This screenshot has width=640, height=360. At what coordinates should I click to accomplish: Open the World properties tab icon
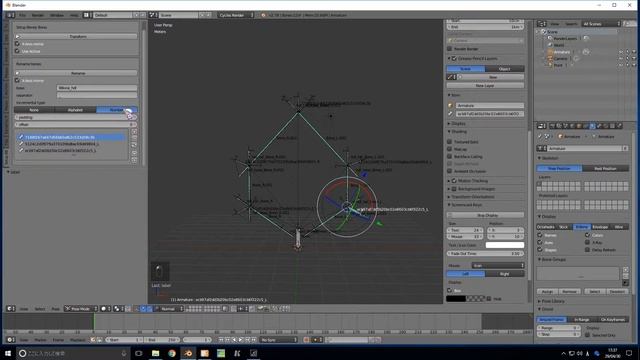click(x=572, y=126)
